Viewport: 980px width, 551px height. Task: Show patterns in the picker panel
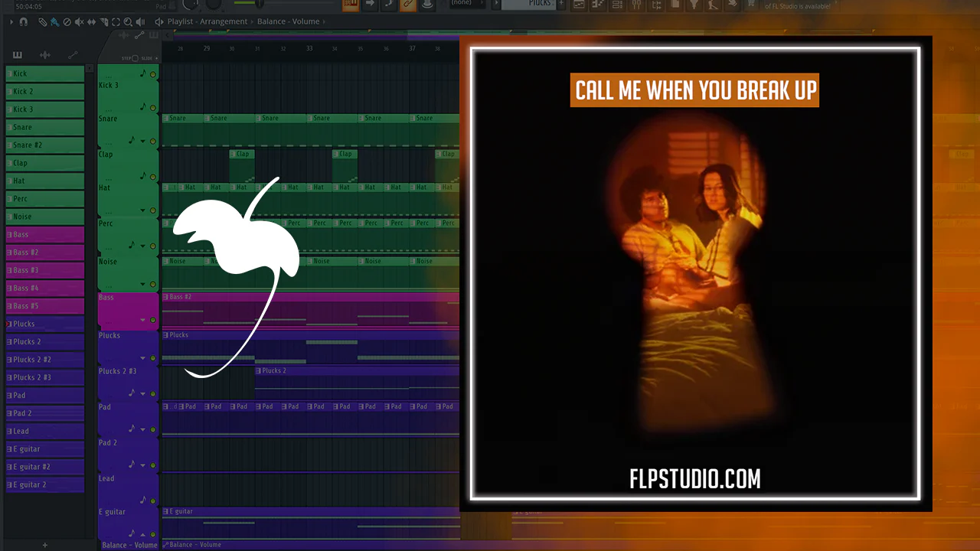click(18, 55)
